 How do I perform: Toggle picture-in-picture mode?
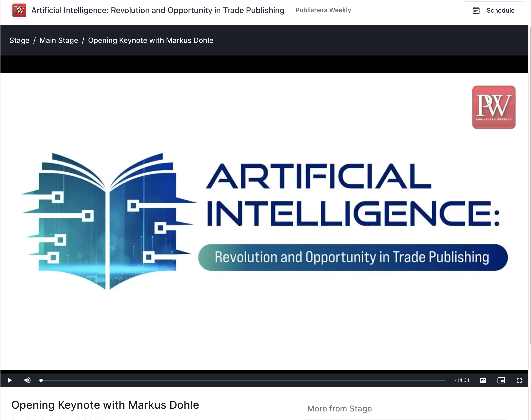(501, 380)
